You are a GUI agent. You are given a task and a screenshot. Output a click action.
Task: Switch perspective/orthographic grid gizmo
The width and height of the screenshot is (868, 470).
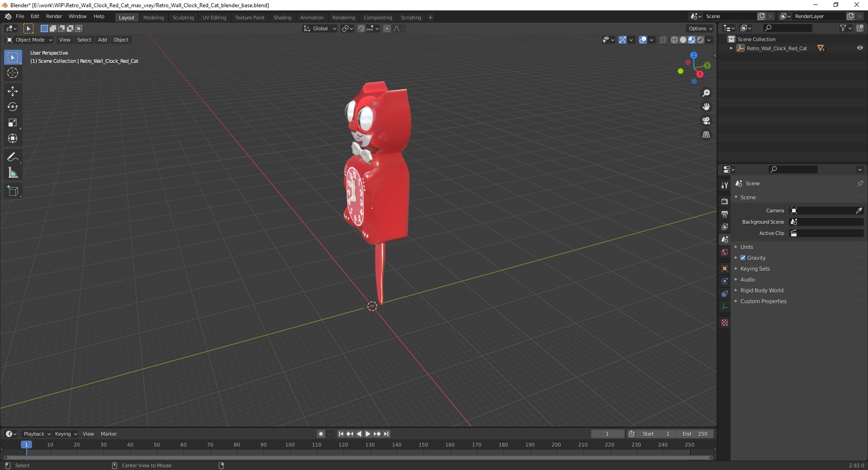tap(706, 135)
